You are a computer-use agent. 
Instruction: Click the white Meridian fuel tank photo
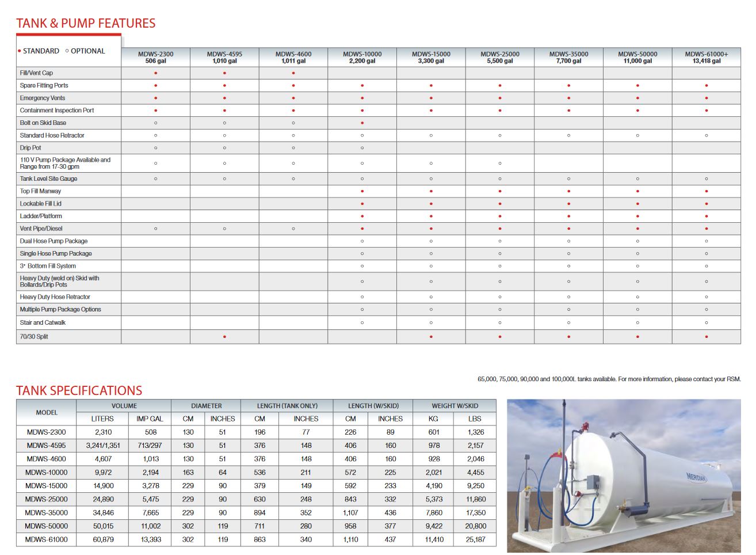tap(624, 476)
